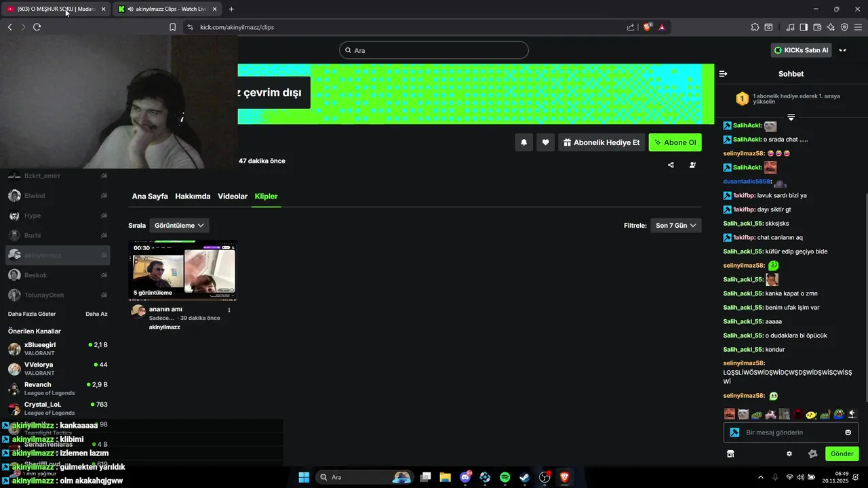The image size is (868, 488).
Task: Collapse the Sohbet chat panel arrow
Action: (x=723, y=74)
